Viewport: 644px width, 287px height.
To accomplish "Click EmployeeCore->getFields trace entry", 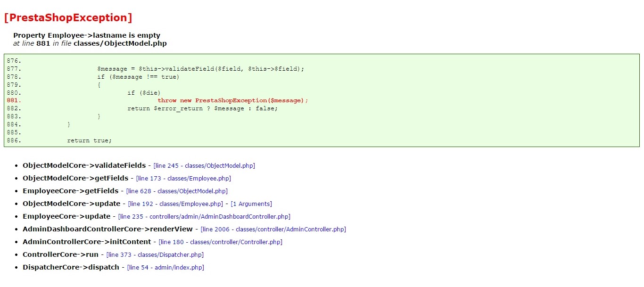I will click(71, 191).
